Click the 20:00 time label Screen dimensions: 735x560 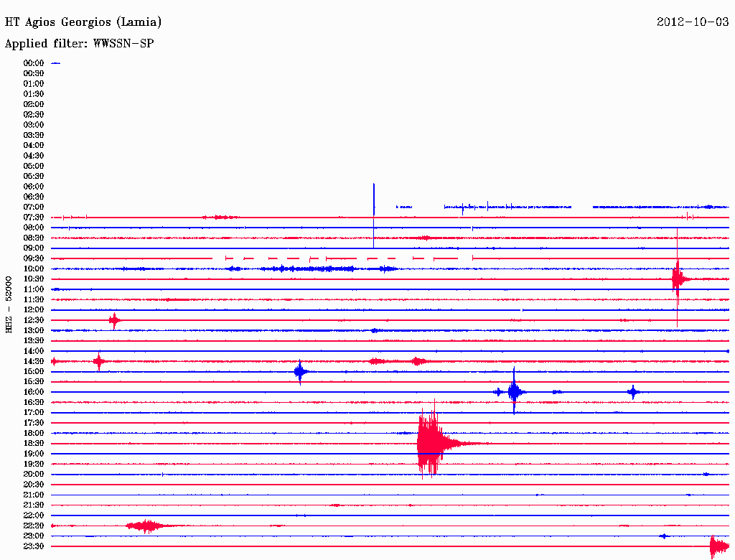34,474
